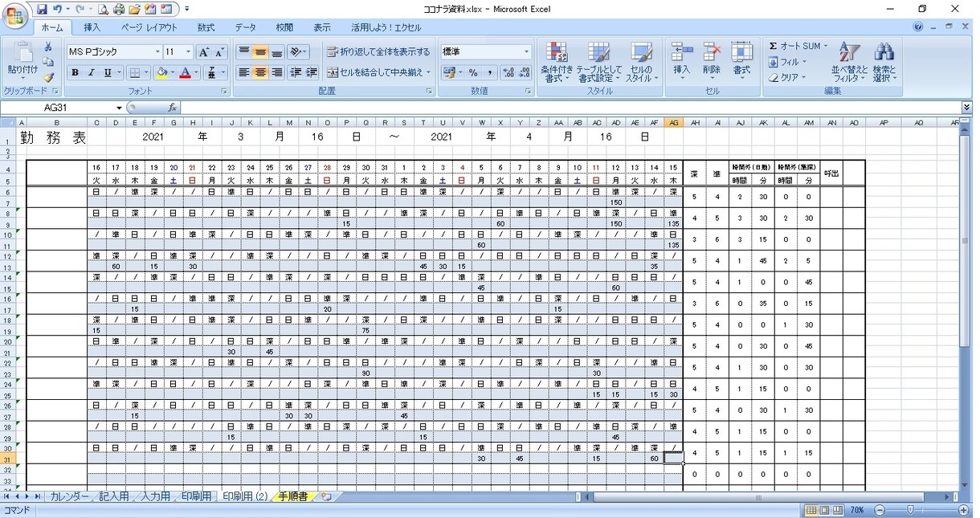Activate the Format Painter brush
980x518 pixels.
(x=48, y=78)
